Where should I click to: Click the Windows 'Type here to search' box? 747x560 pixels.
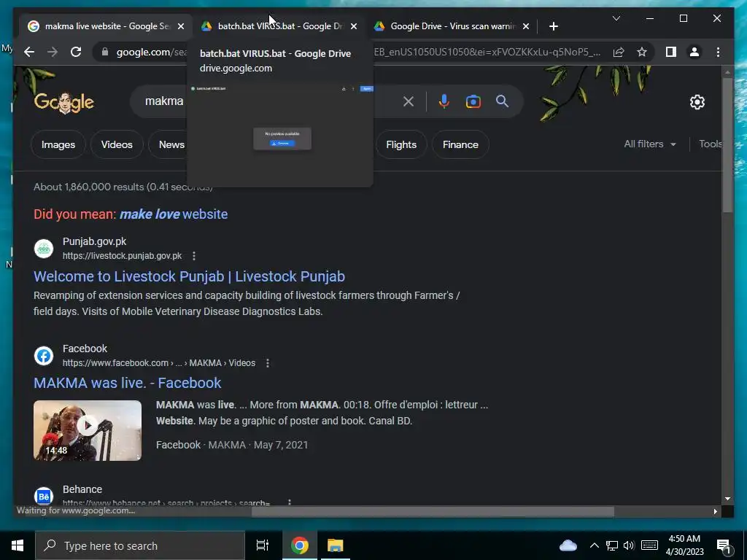(139, 545)
